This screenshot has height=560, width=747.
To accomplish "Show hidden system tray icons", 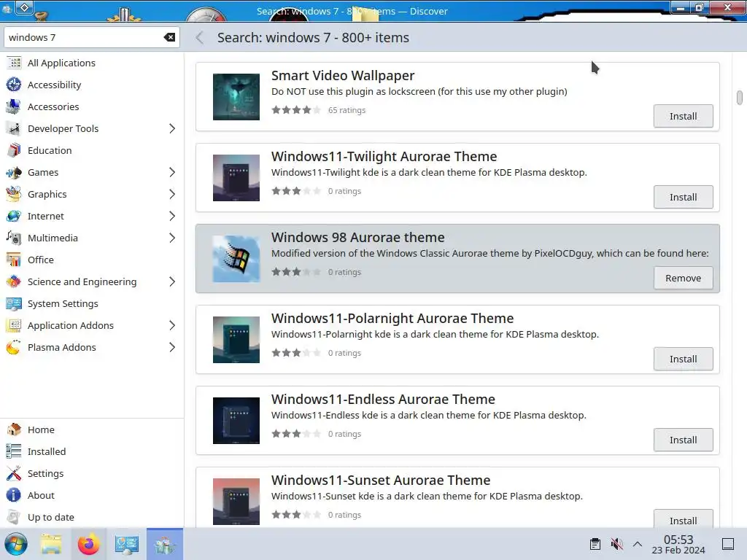I will point(638,544).
